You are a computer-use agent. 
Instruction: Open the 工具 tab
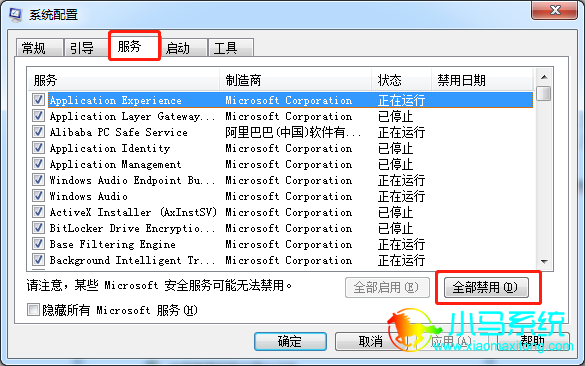point(231,48)
